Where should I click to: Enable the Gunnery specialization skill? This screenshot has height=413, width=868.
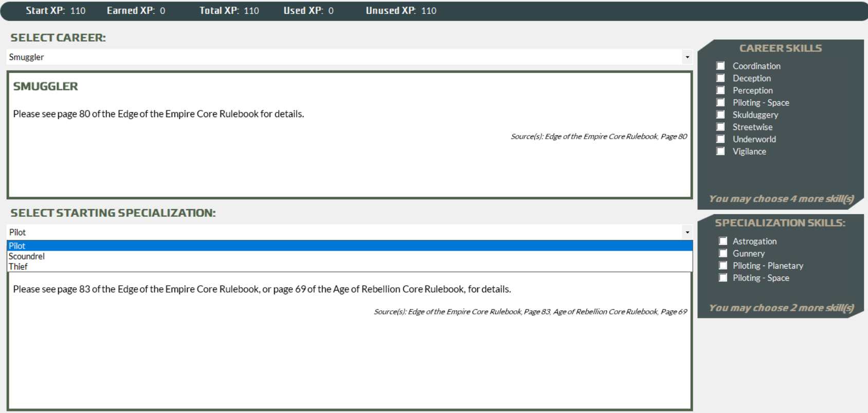pos(723,253)
